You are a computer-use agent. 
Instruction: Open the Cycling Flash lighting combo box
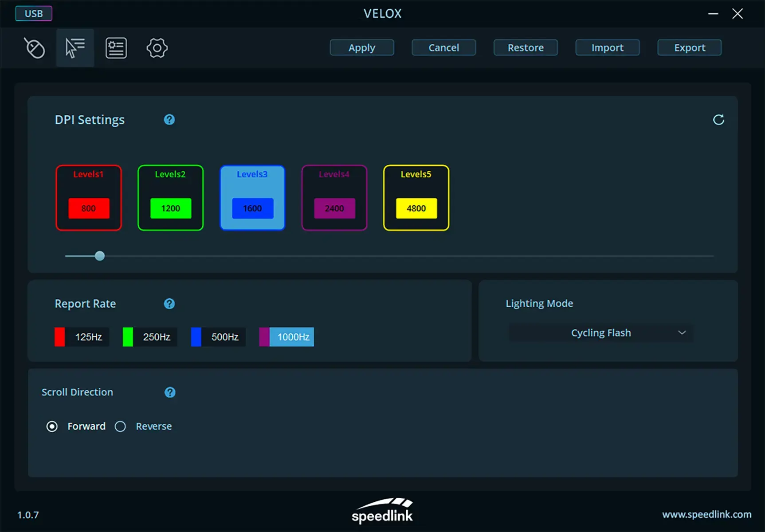click(600, 333)
